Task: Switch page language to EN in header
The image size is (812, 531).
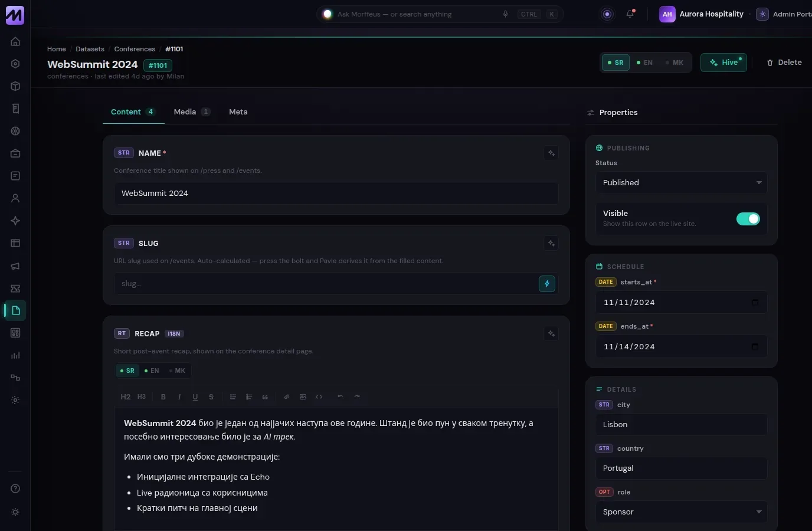Action: (x=644, y=63)
